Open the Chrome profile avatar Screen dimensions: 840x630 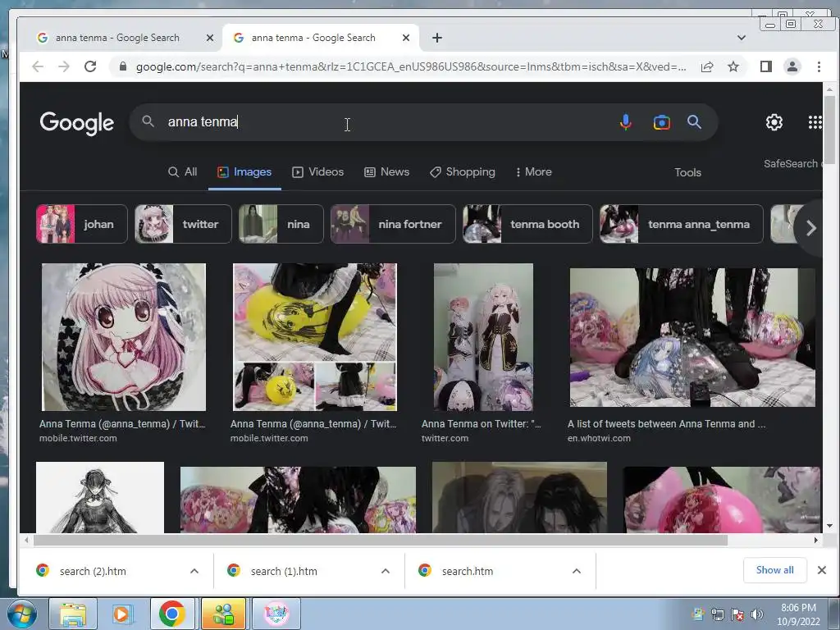click(x=792, y=66)
